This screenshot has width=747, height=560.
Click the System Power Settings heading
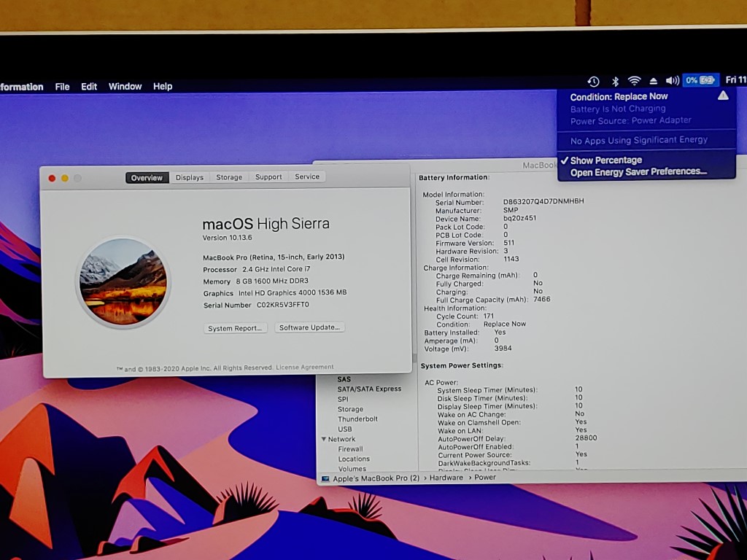pos(462,365)
